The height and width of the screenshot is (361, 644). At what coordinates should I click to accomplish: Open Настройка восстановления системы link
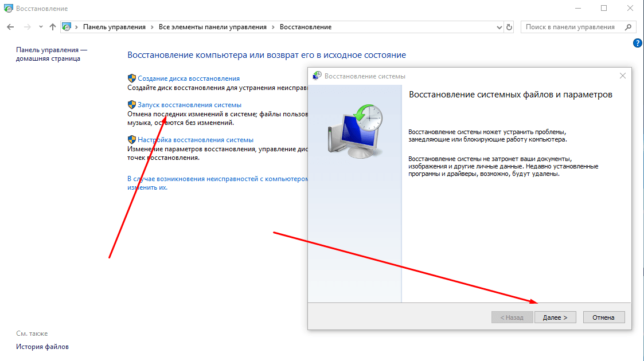pos(196,140)
